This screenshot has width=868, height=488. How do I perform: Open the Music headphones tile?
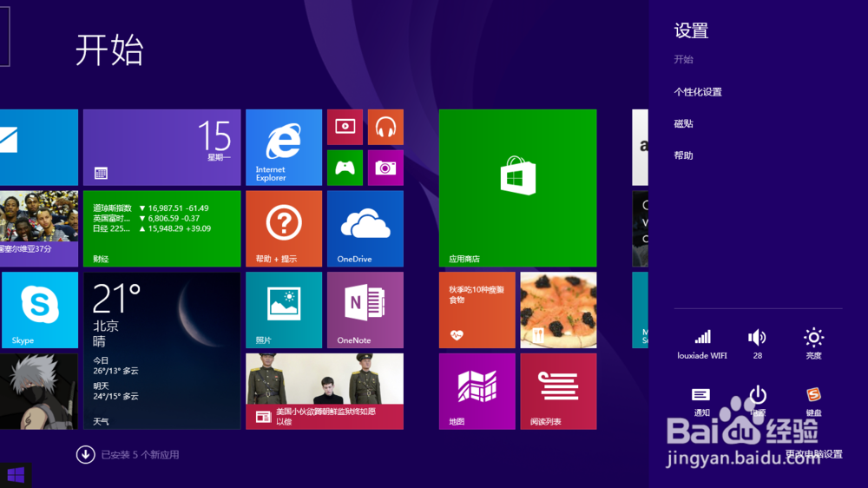(385, 127)
